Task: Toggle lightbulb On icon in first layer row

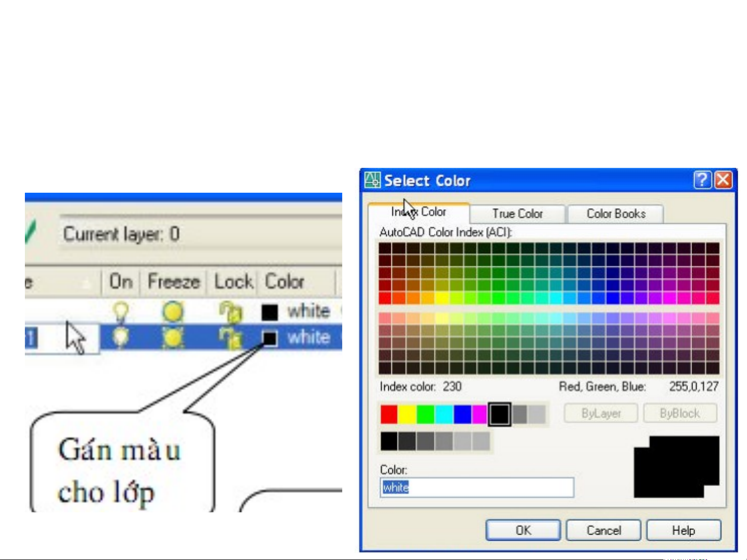Action: [x=120, y=311]
